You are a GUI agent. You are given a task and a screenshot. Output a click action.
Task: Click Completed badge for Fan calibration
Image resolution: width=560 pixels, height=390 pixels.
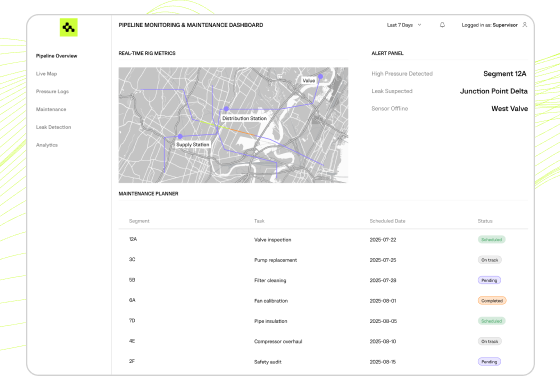point(492,301)
